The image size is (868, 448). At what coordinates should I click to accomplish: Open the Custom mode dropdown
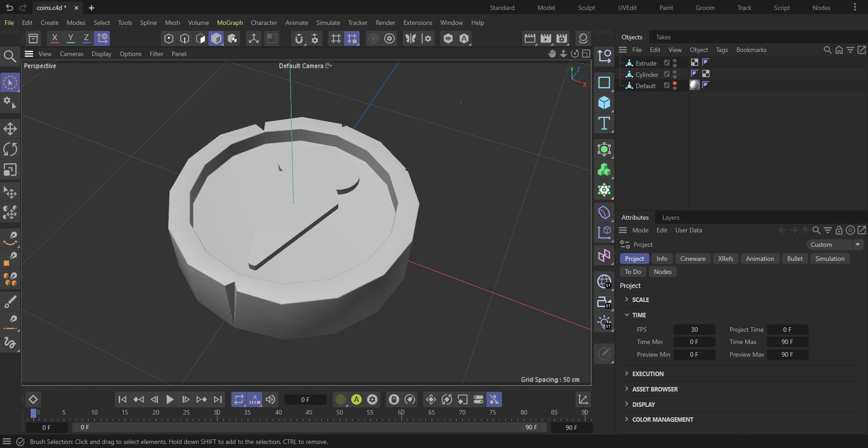click(x=835, y=245)
